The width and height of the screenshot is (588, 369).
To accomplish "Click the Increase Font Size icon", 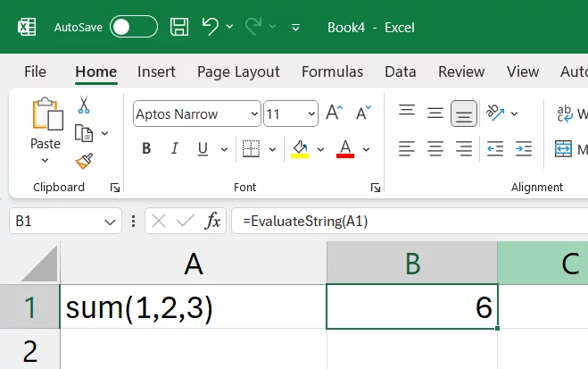I will point(334,113).
